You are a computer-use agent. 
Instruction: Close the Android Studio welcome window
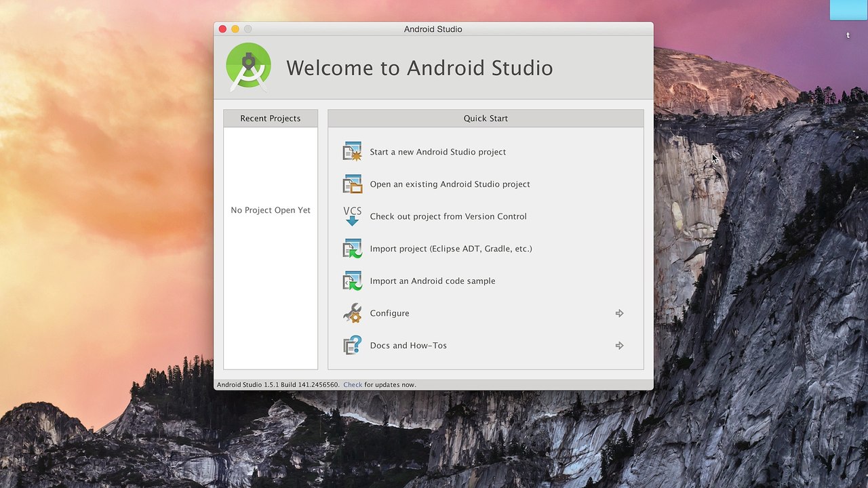point(222,29)
